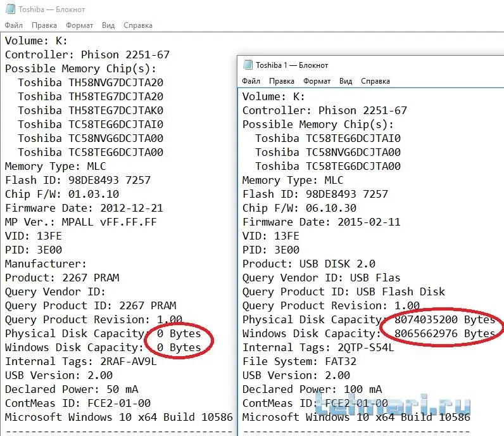Click 'Product: 2267 PRAM' line
This screenshot has width=504, height=436.
pos(62,278)
